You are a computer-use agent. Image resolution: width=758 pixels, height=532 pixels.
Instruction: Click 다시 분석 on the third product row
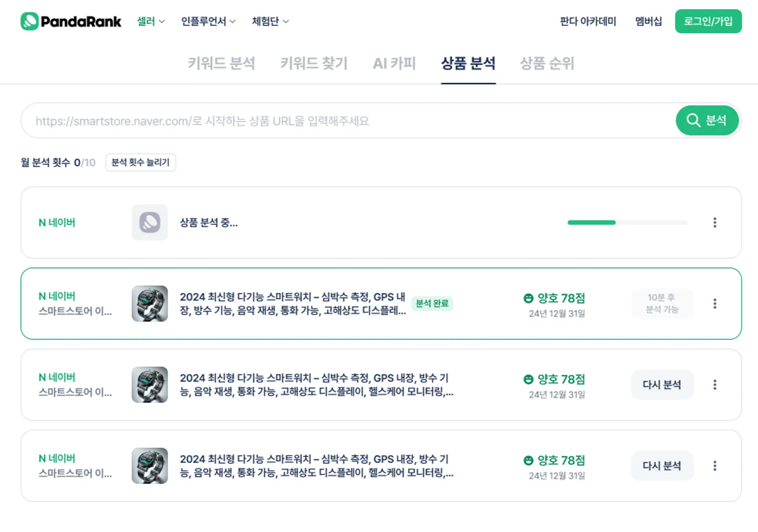pos(662,384)
